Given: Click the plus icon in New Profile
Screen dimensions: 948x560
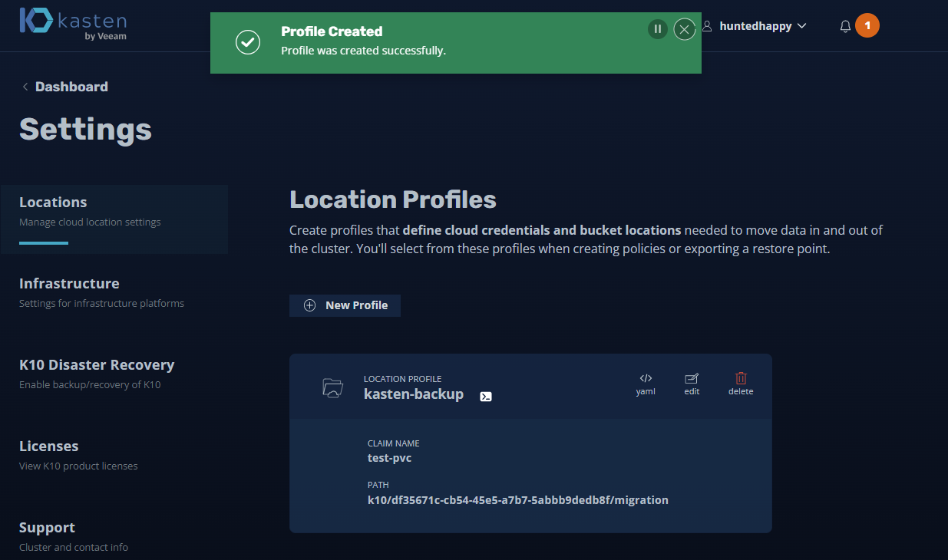Looking at the screenshot, I should 310,305.
